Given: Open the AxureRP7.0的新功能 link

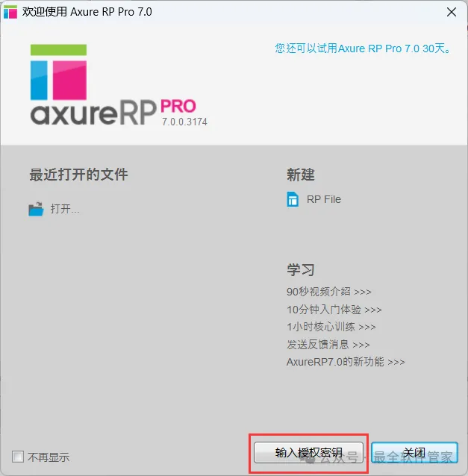Looking at the screenshot, I should [x=346, y=362].
